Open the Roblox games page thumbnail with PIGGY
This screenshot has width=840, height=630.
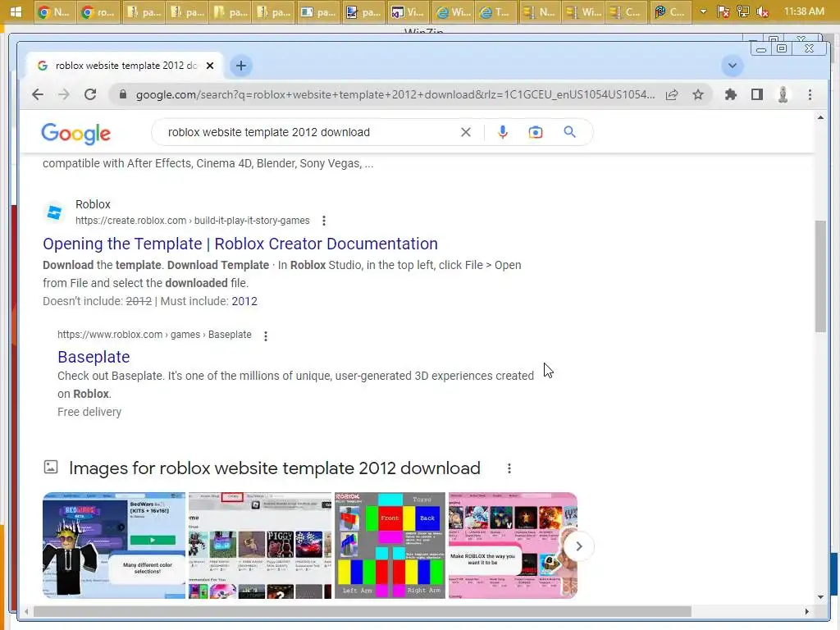tap(260, 546)
